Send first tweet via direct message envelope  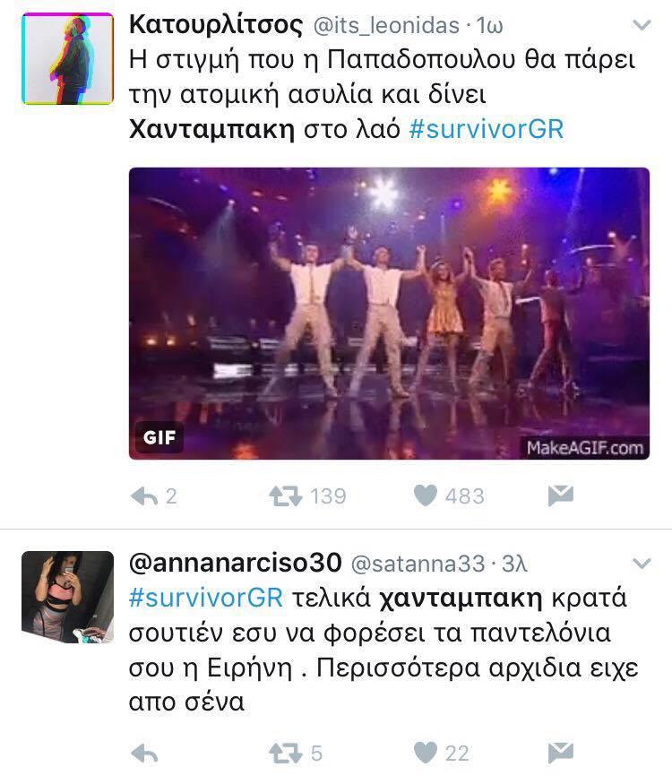point(561,496)
